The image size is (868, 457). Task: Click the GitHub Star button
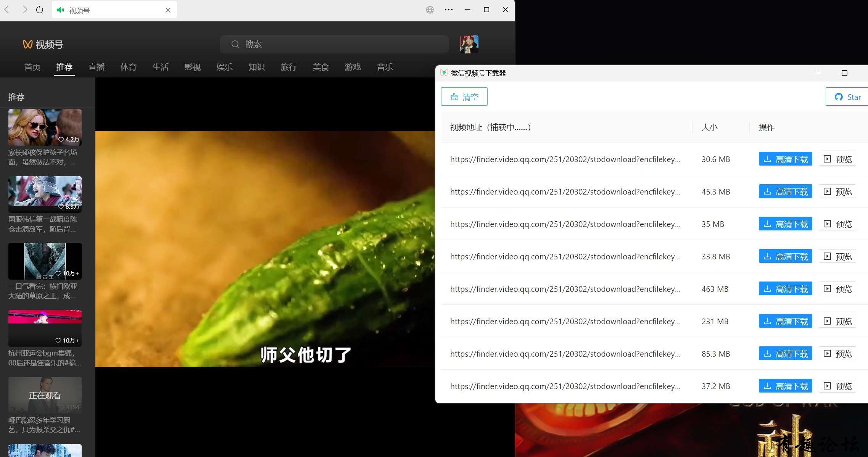(x=847, y=97)
